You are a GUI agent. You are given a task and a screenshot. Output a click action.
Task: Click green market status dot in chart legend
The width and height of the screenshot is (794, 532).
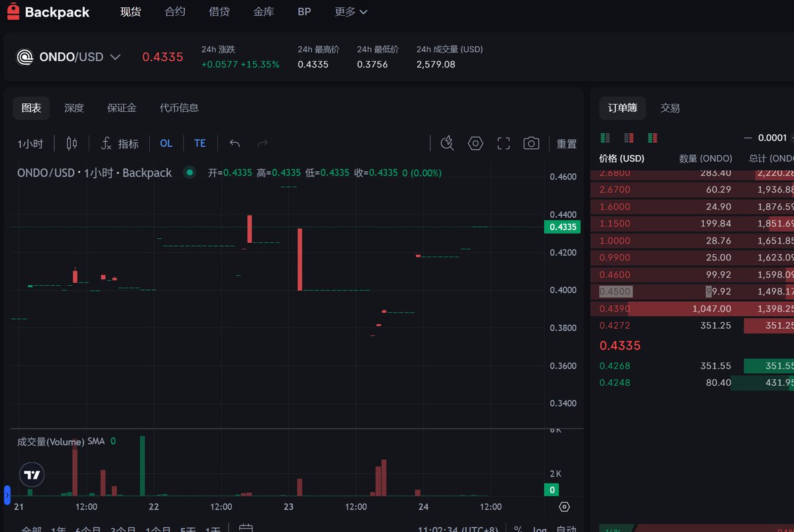189,173
